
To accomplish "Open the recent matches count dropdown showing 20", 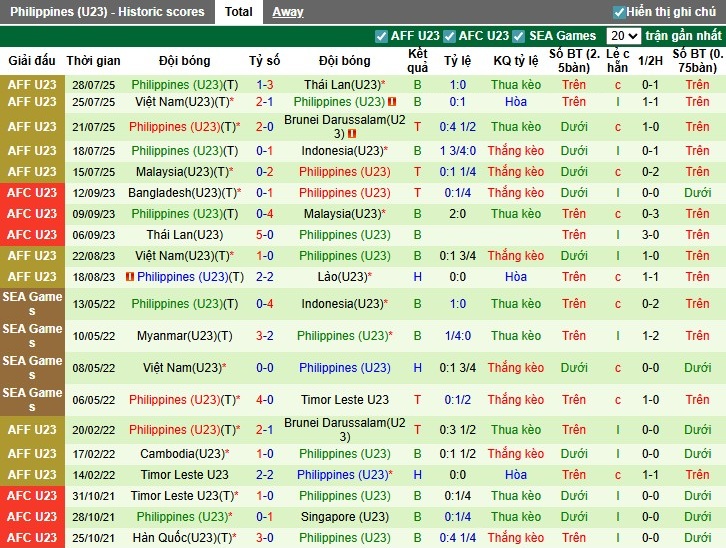I will (x=624, y=36).
